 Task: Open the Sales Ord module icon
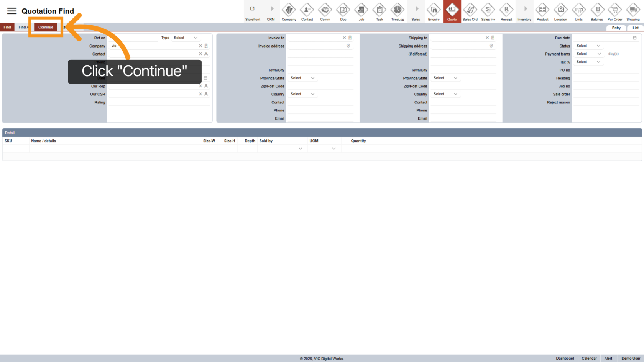[x=470, y=11]
